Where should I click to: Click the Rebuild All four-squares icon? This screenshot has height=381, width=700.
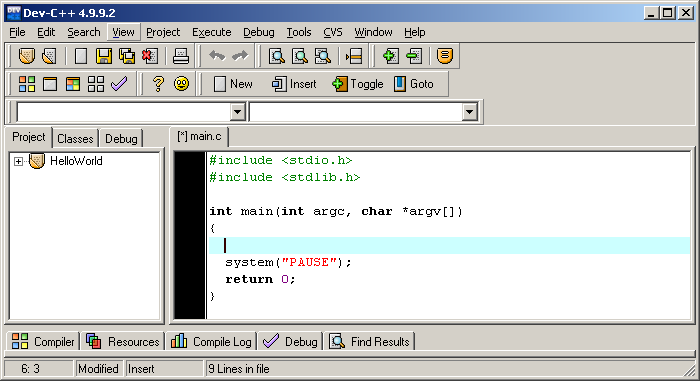click(x=96, y=84)
